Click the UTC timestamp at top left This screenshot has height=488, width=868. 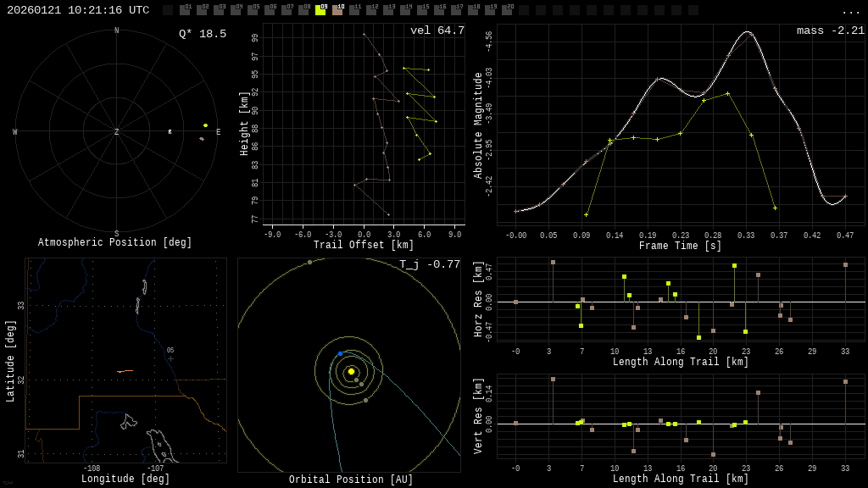tap(78, 11)
